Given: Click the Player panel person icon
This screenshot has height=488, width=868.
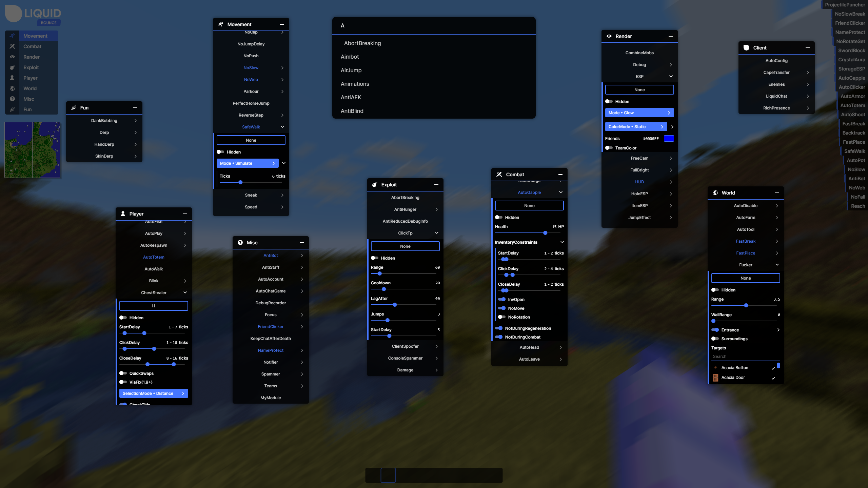Looking at the screenshot, I should point(122,213).
